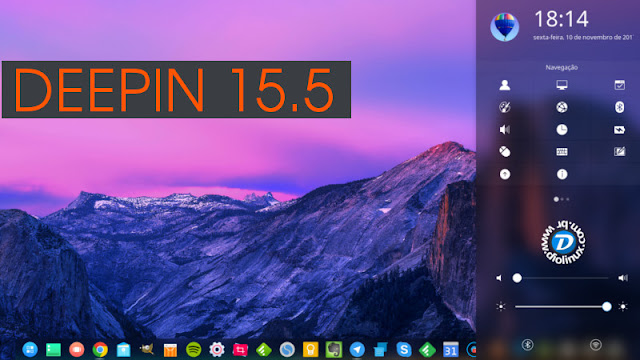This screenshot has height=360, width=640.
Task: Launch the red crop screenshot tool in the dock
Action: click(240, 349)
